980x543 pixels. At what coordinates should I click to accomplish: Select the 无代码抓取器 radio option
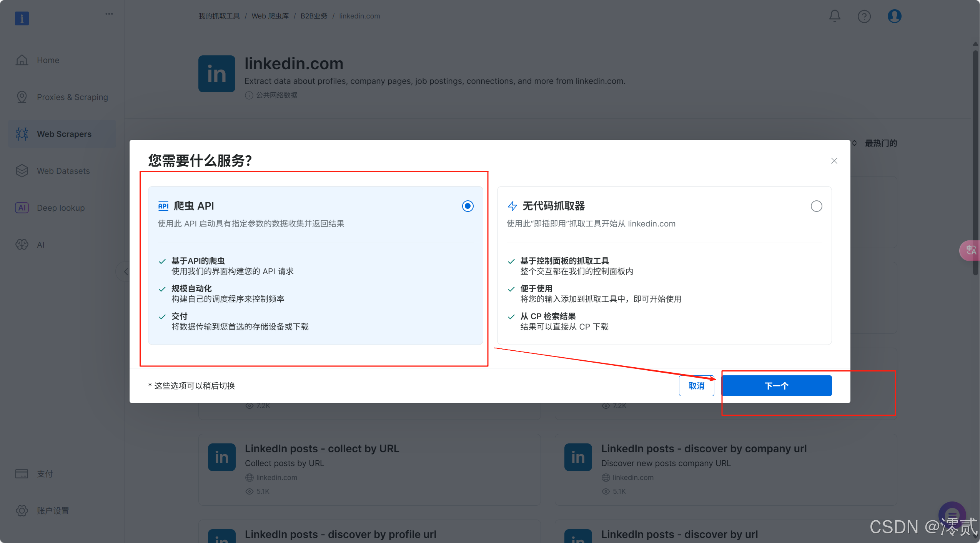click(816, 206)
